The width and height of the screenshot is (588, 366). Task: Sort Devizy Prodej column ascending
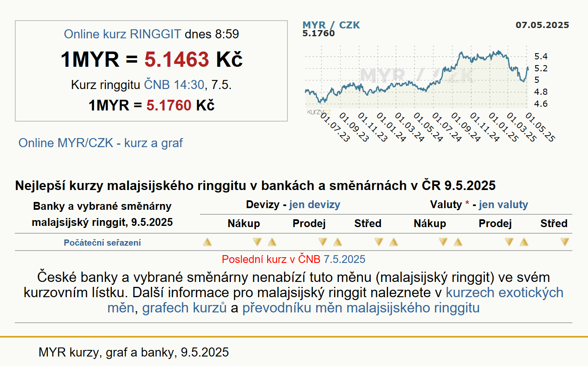click(x=272, y=242)
